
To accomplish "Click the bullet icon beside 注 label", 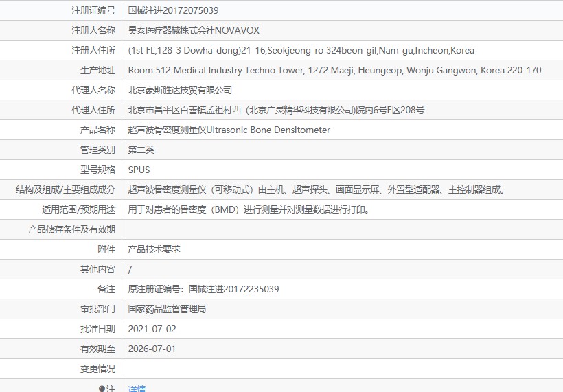I will (102, 389).
